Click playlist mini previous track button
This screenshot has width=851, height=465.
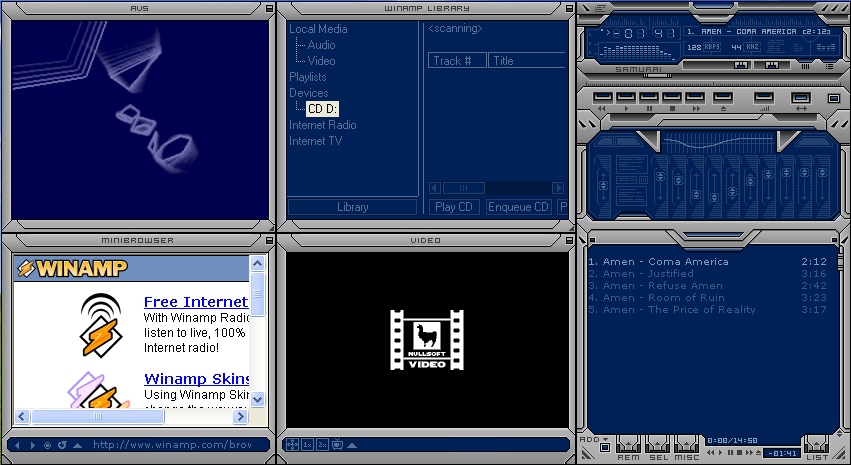click(710, 453)
